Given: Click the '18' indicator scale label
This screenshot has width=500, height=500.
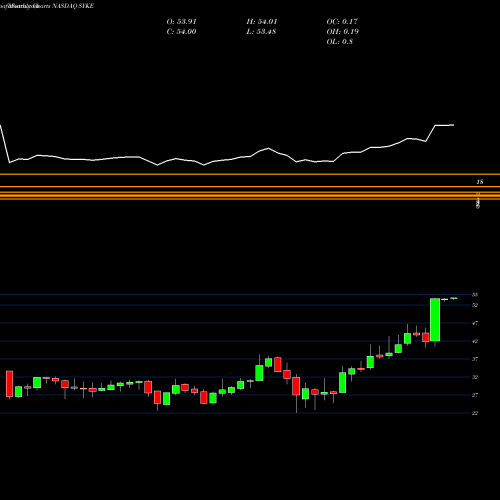Looking at the screenshot, I should click(480, 182).
